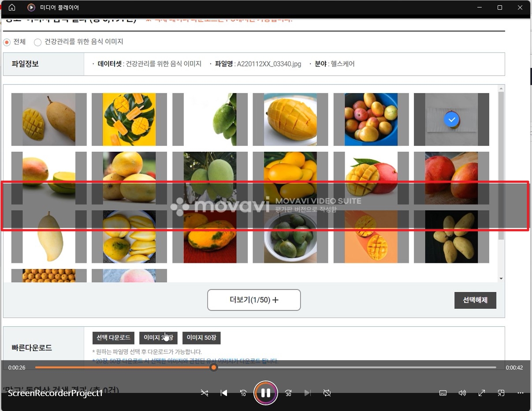The image size is (532, 411).
Task: Switch the player to full screen
Action: pos(482,393)
